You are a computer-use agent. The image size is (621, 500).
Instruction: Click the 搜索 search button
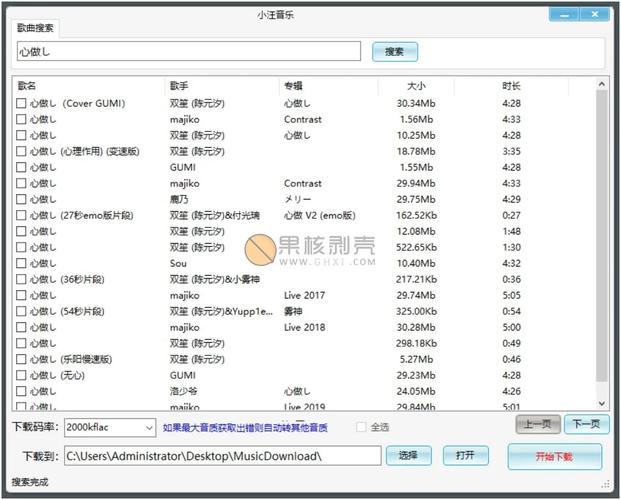[395, 52]
